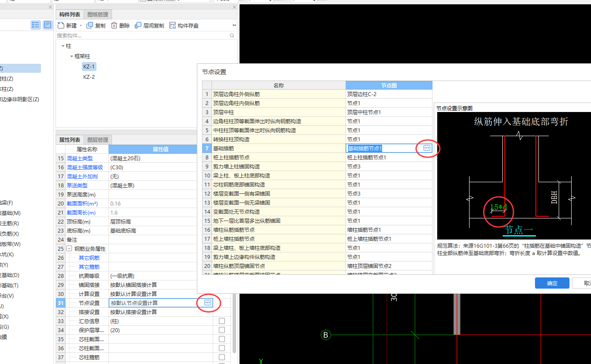Click the 删除 trash icon
The image size is (591, 364).
pyautogui.click(x=114, y=25)
